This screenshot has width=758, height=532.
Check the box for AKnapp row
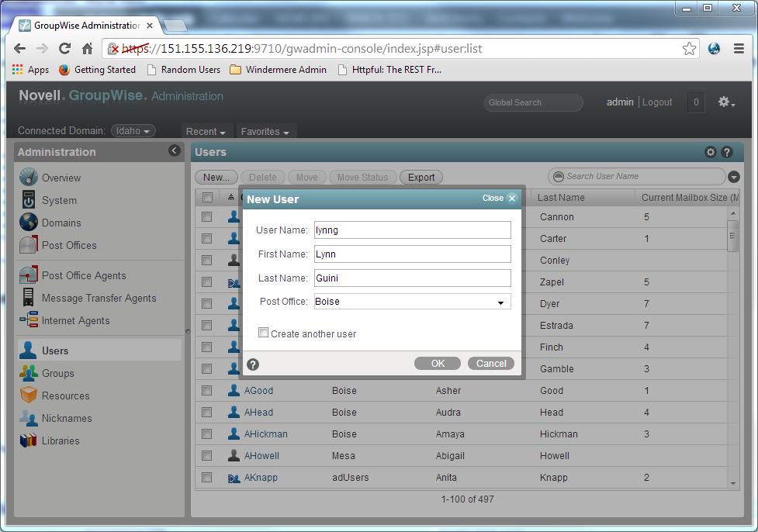[207, 477]
